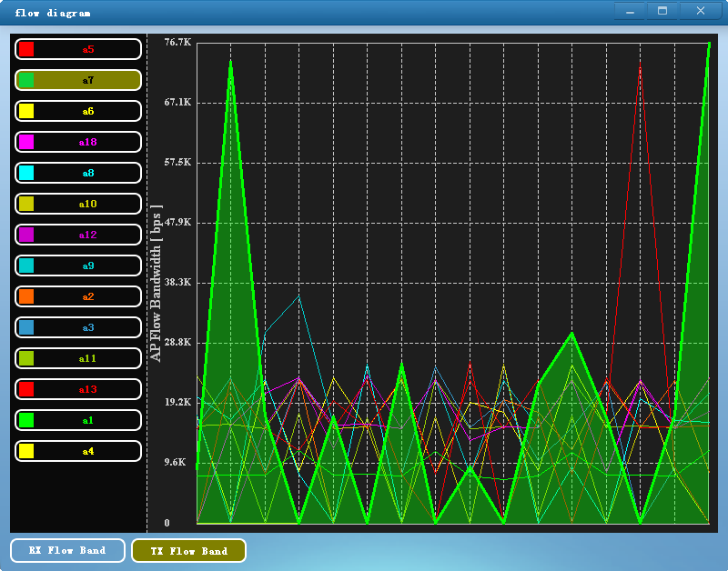Click the magenta a18 color swatch
This screenshot has height=571, width=728.
(26, 142)
